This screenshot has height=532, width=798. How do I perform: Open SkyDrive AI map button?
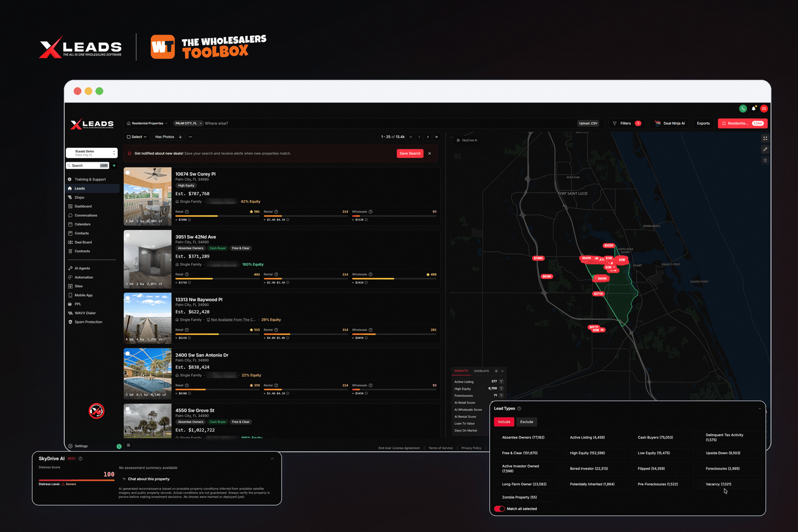[x=467, y=140]
